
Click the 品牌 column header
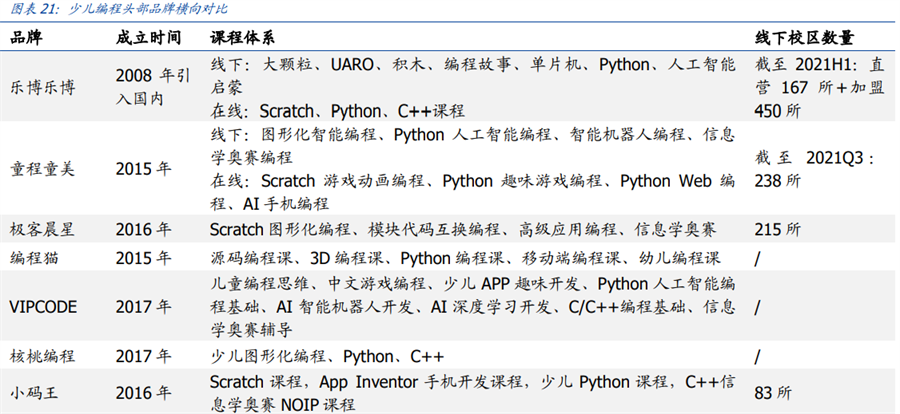(x=26, y=38)
